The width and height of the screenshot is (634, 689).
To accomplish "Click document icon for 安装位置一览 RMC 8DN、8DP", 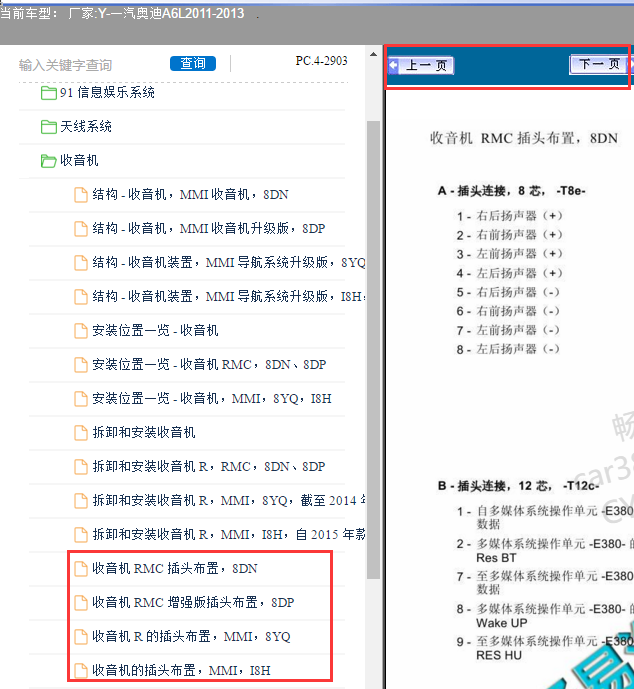I will [80, 365].
